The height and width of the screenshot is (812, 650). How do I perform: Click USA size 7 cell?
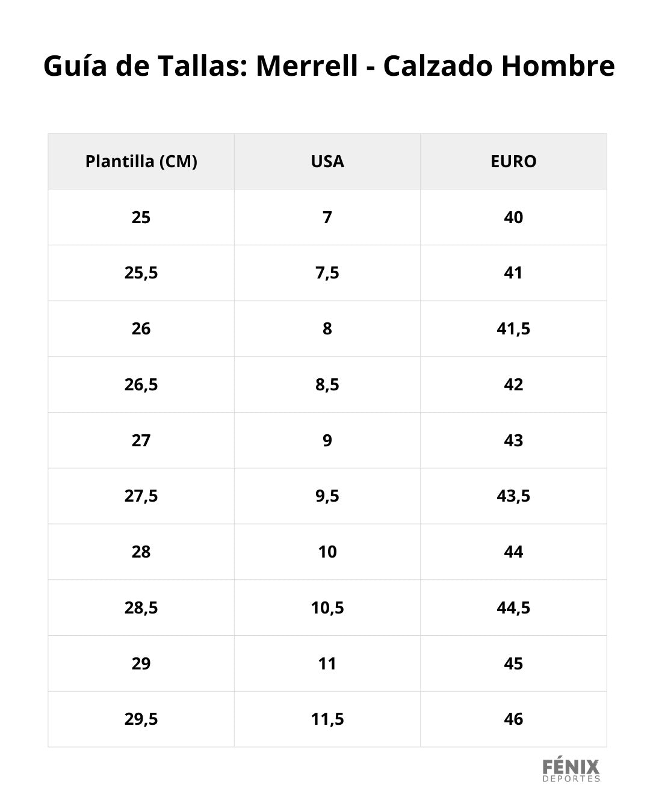tap(327, 217)
